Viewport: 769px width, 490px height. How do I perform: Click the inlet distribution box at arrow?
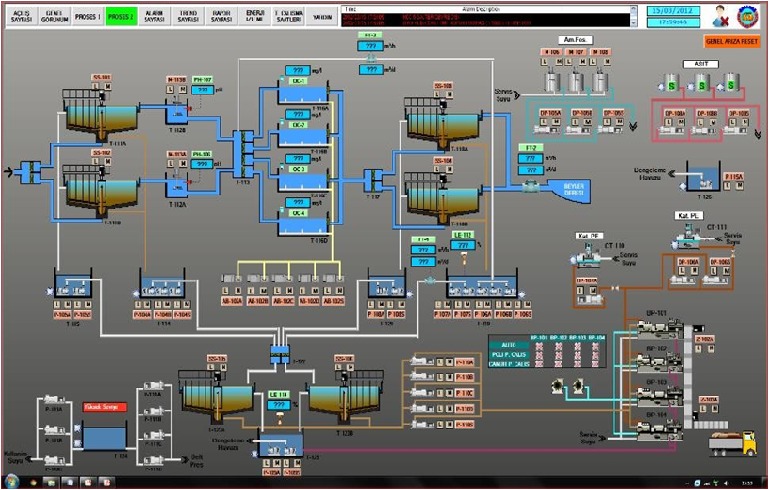(x=30, y=172)
